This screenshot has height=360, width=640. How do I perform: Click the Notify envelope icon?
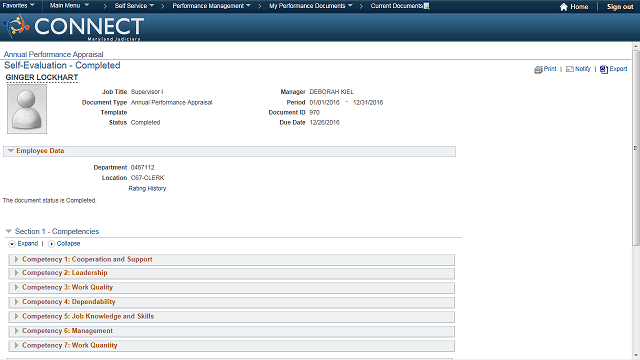coord(569,69)
